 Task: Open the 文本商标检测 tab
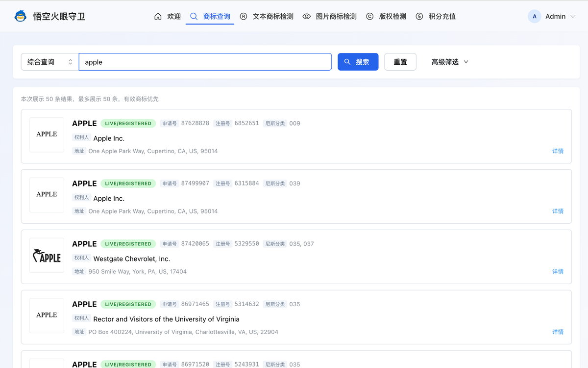click(267, 16)
